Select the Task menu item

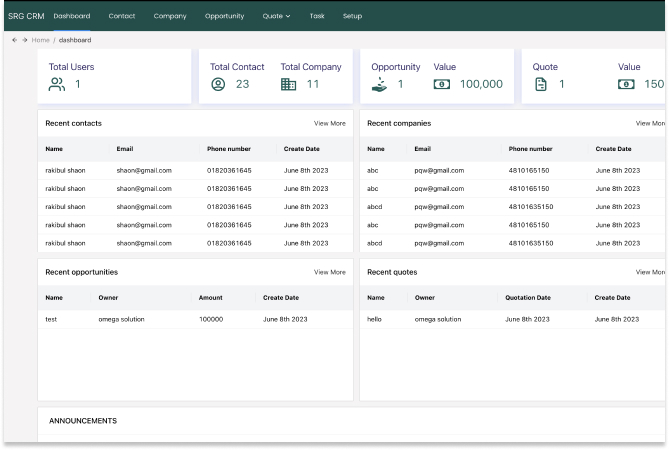317,16
